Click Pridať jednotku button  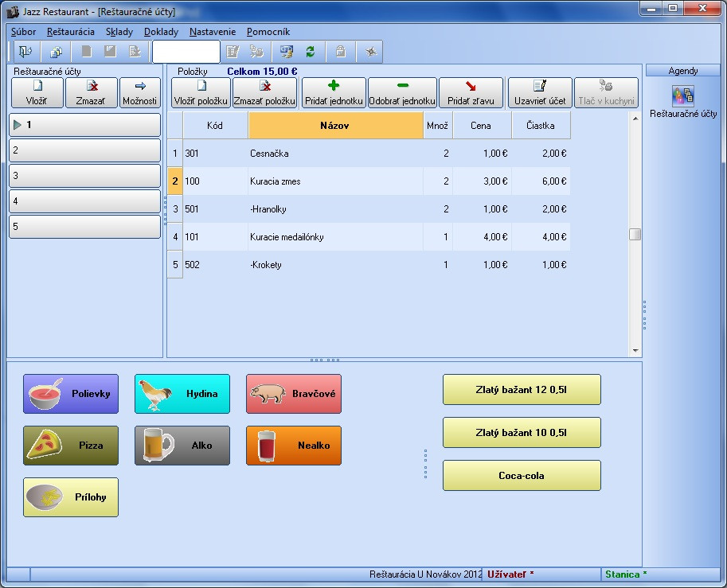pos(334,92)
